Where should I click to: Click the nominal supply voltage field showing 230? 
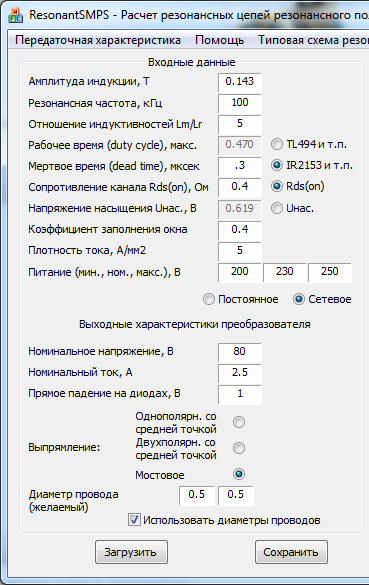click(285, 272)
